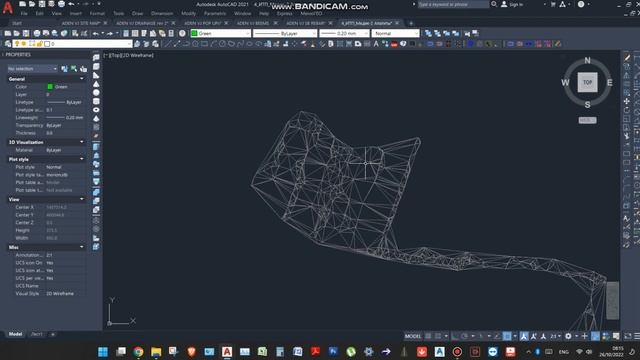
Task: Click the search magnifier icon in title bar
Action: coord(494,4)
